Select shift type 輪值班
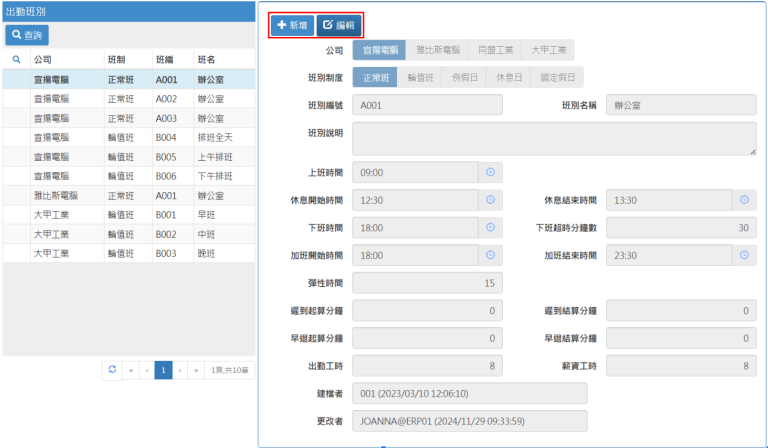This screenshot has height=448, width=768. [x=420, y=77]
